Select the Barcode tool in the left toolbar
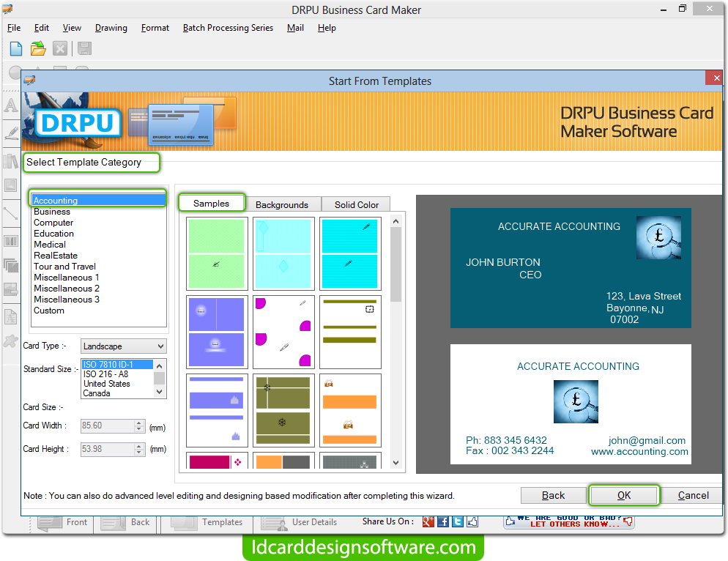The image size is (728, 561). pos(10,242)
